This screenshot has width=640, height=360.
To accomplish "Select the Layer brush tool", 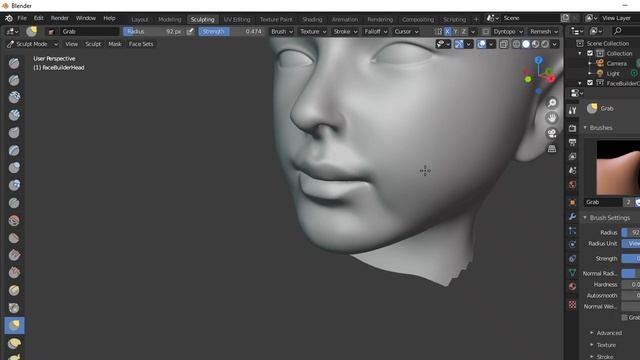I will coord(14,150).
